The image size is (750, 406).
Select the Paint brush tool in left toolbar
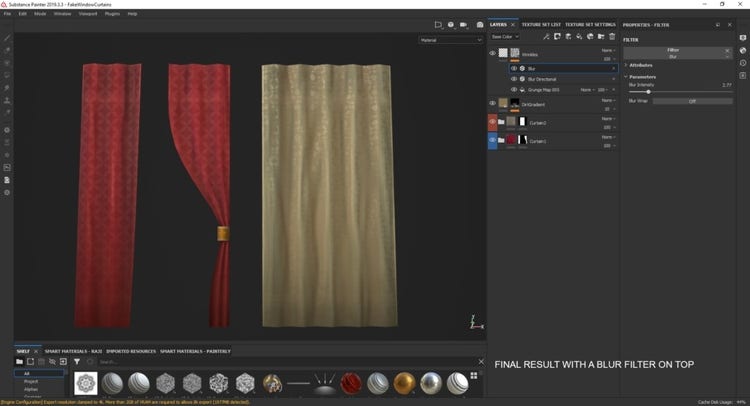pos(7,38)
